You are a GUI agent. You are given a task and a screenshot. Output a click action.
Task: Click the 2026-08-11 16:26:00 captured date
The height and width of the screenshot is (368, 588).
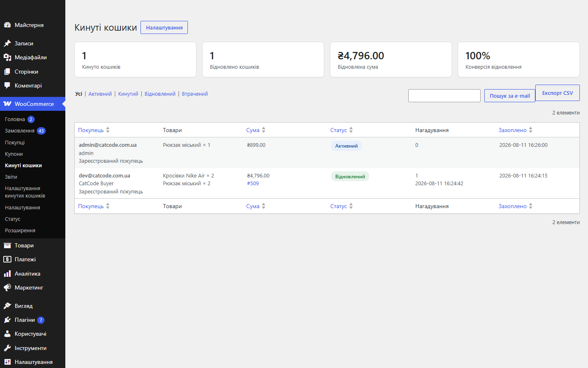523,145
